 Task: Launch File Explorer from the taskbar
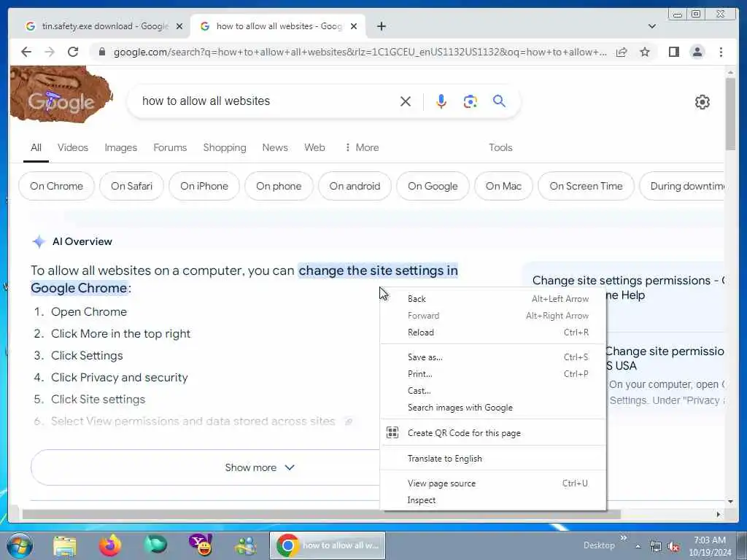(65, 545)
